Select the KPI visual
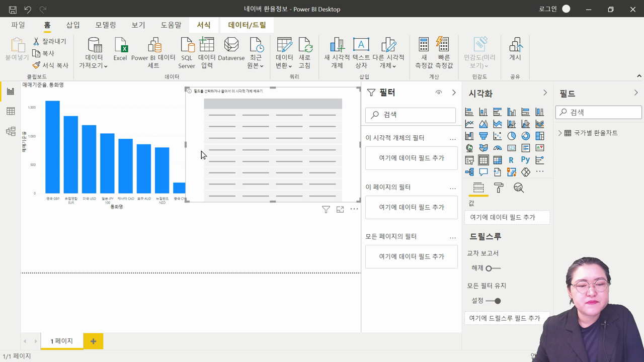 click(540, 148)
